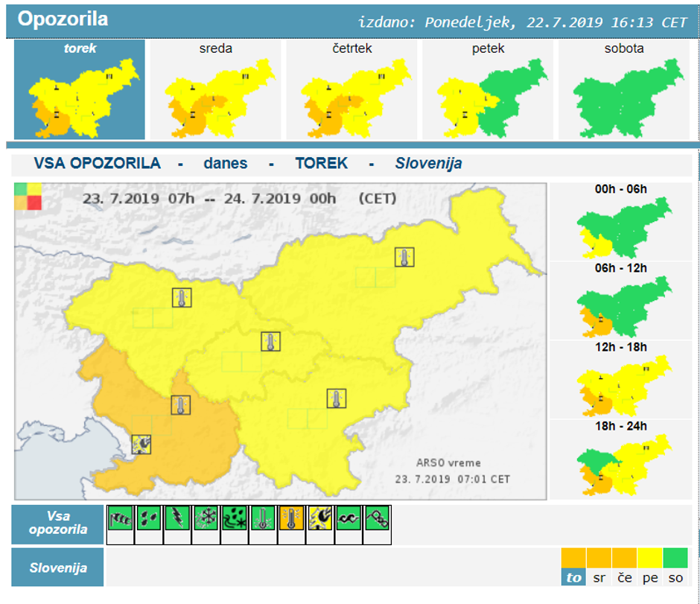
Task: Select the sea waves coastal warning icon
Action: [x=348, y=518]
